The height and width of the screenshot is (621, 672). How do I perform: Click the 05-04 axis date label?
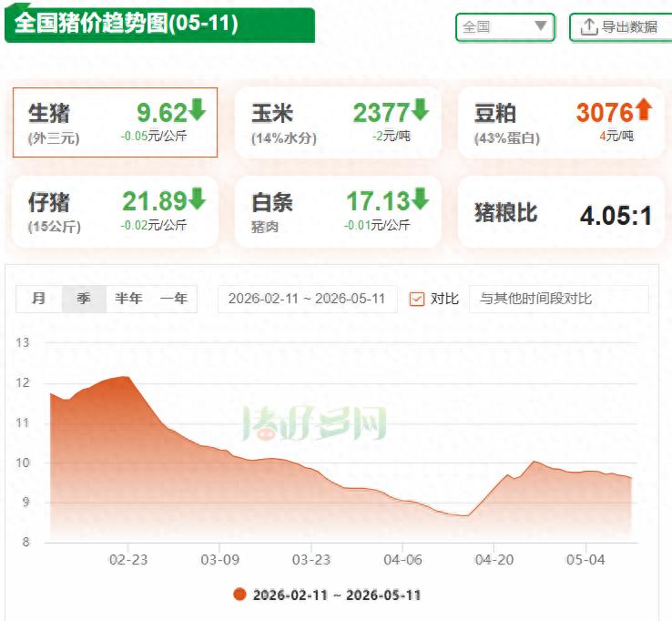[x=585, y=560]
